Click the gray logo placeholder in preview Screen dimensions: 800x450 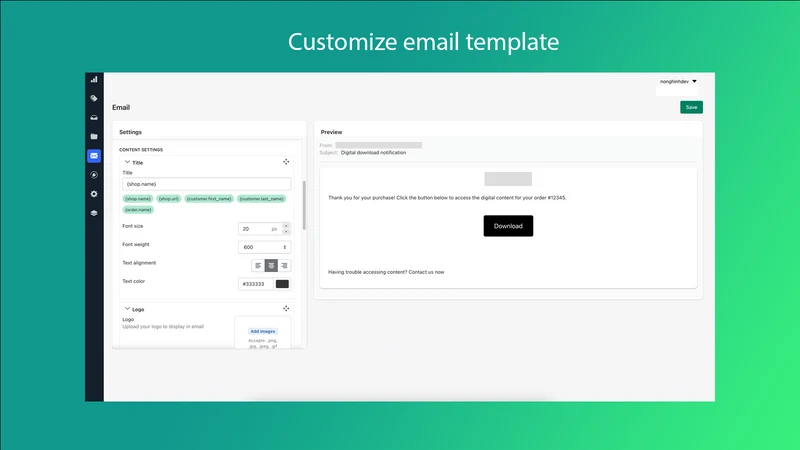[x=508, y=179]
